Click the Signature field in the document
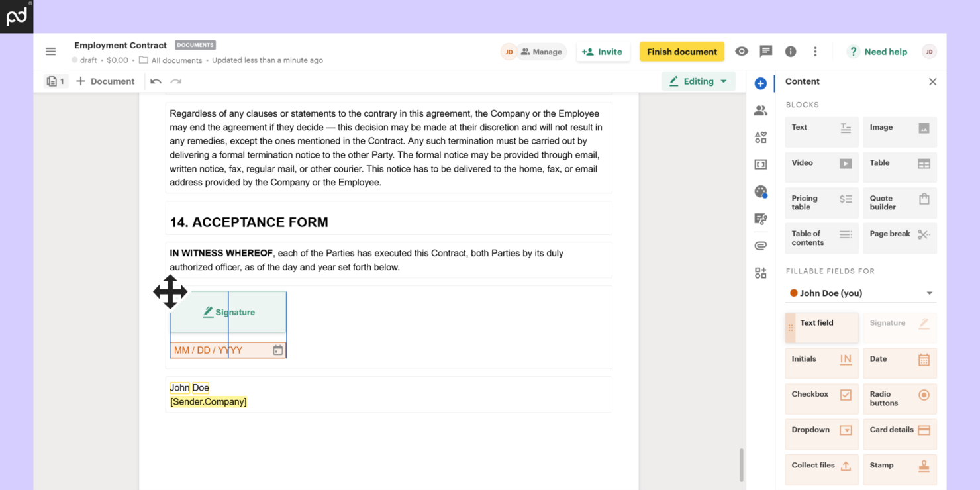 click(x=228, y=312)
